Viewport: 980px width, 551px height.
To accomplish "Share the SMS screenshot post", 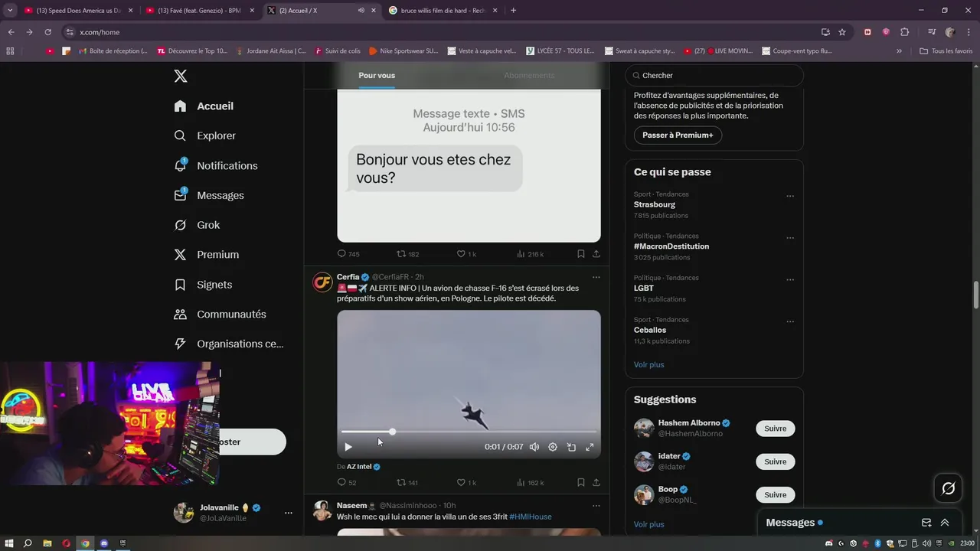I will coord(596,253).
